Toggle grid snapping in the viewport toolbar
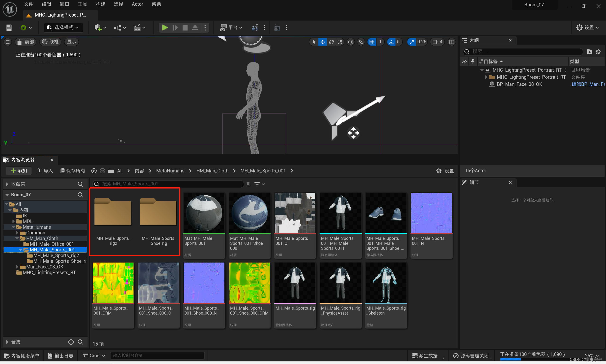The height and width of the screenshot is (364, 606). [372, 42]
